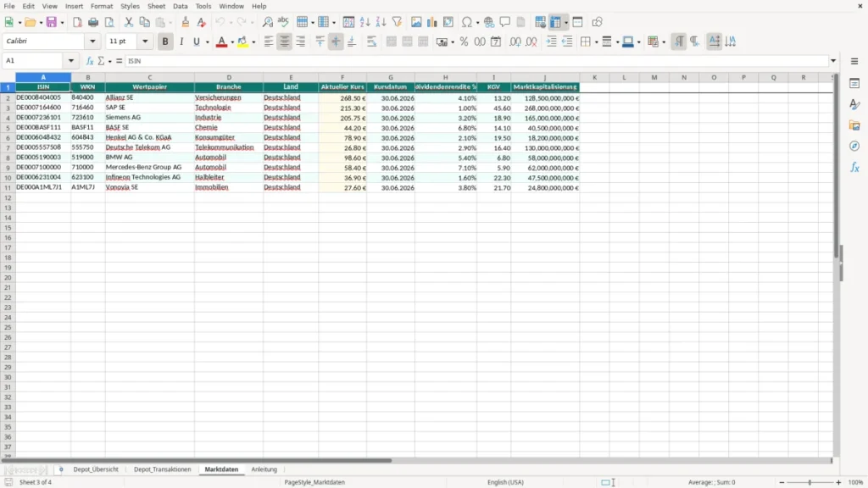Select the cell Siemens AG
This screenshot has width=868, height=488.
tap(149, 118)
